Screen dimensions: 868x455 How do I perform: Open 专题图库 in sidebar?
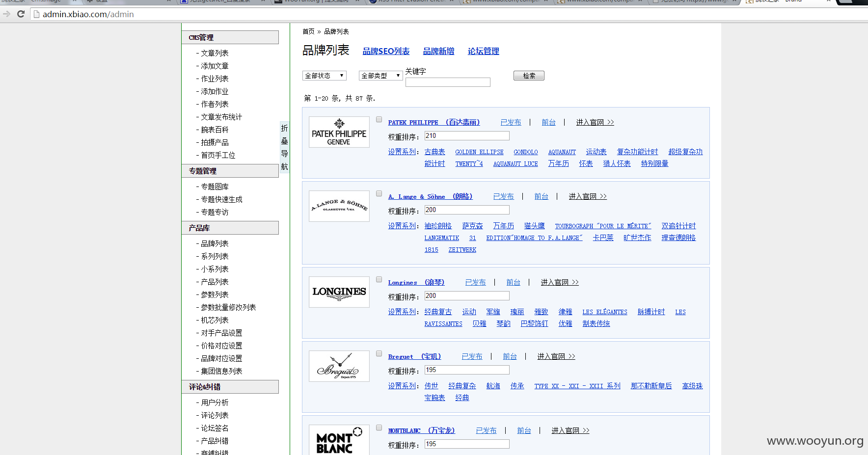click(x=215, y=187)
